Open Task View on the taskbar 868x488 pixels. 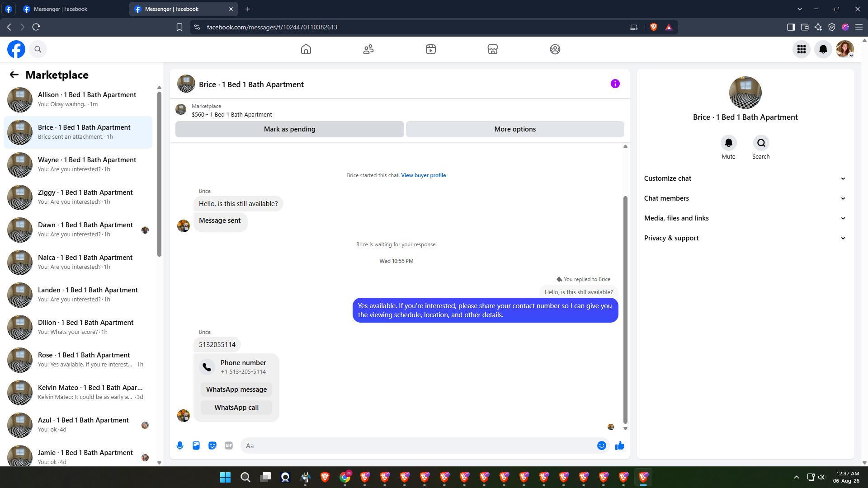point(265,477)
